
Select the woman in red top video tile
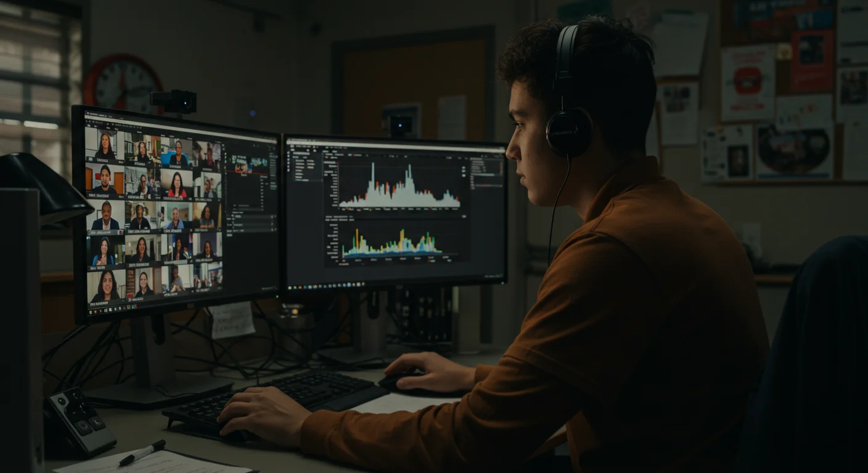click(x=177, y=183)
